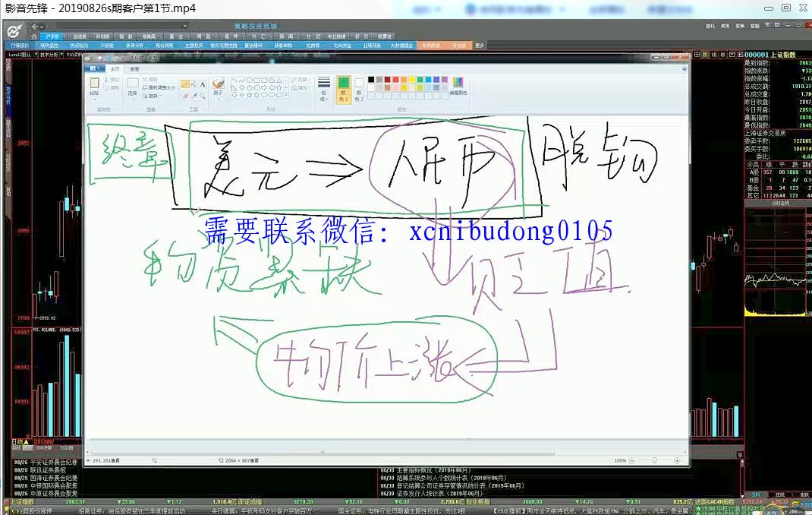Image resolution: width=812 pixels, height=515 pixels.
Task: Pick the Oval shape in gallery
Action: [250, 81]
